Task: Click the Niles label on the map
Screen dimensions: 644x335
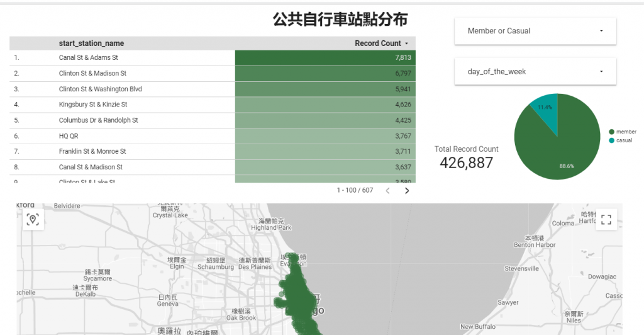Action: tap(574, 321)
